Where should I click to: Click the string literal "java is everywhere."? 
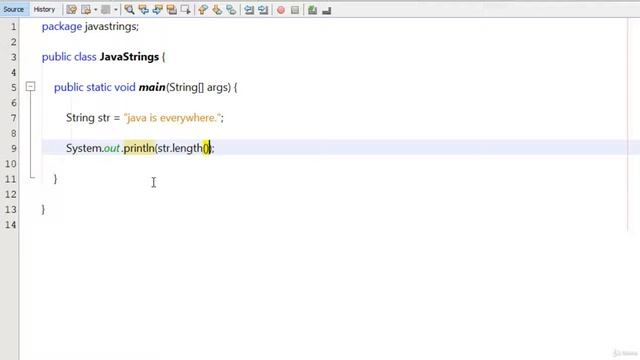point(172,118)
